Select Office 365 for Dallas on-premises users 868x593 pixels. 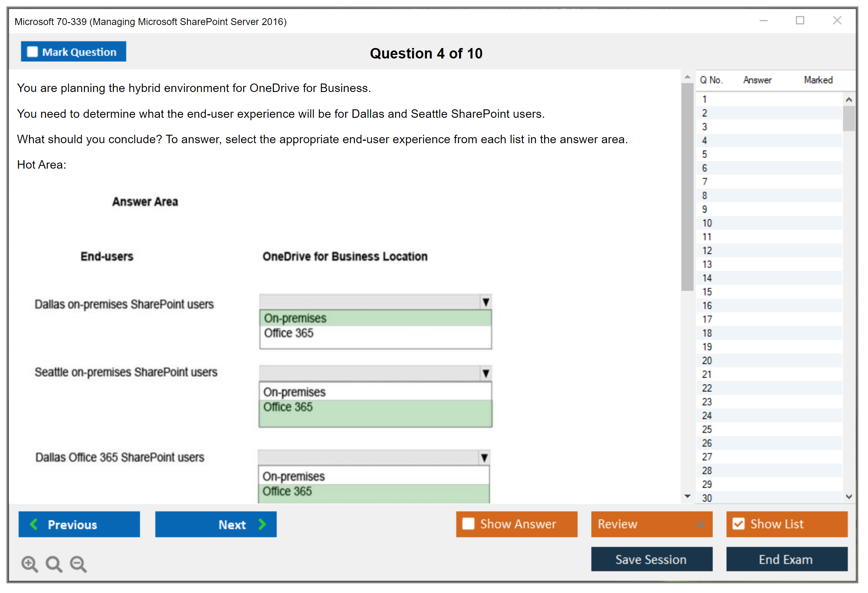pos(289,333)
